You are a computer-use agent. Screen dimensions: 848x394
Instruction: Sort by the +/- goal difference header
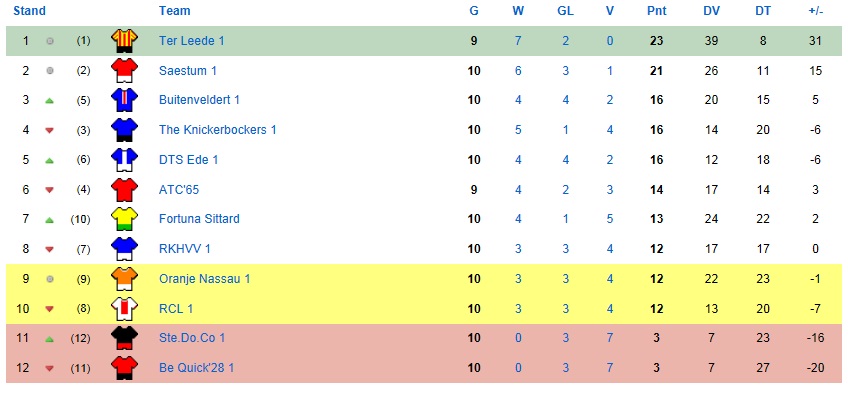(x=816, y=11)
